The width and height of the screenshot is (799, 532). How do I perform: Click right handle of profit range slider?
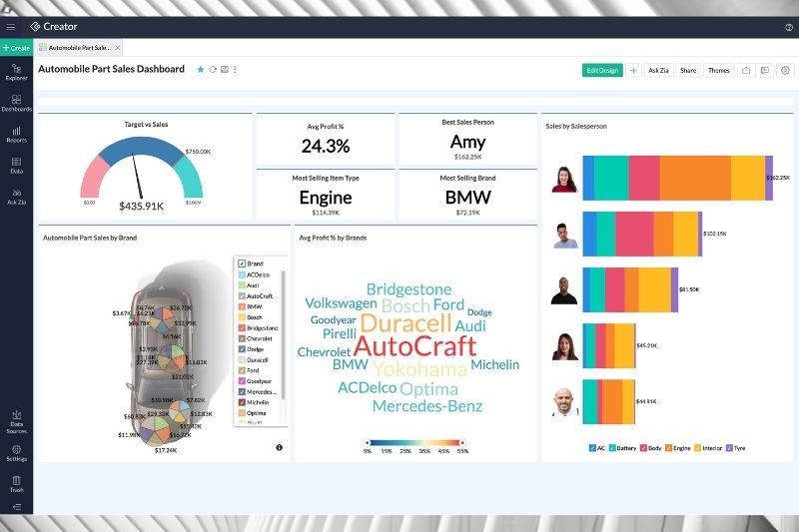click(462, 442)
